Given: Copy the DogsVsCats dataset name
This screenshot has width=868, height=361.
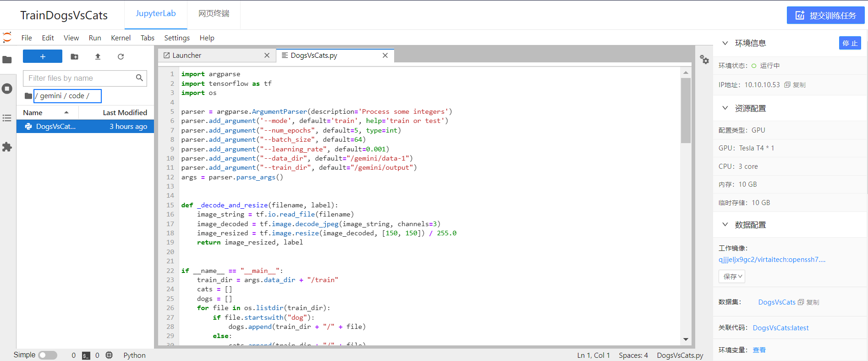Looking at the screenshot, I should point(808,302).
